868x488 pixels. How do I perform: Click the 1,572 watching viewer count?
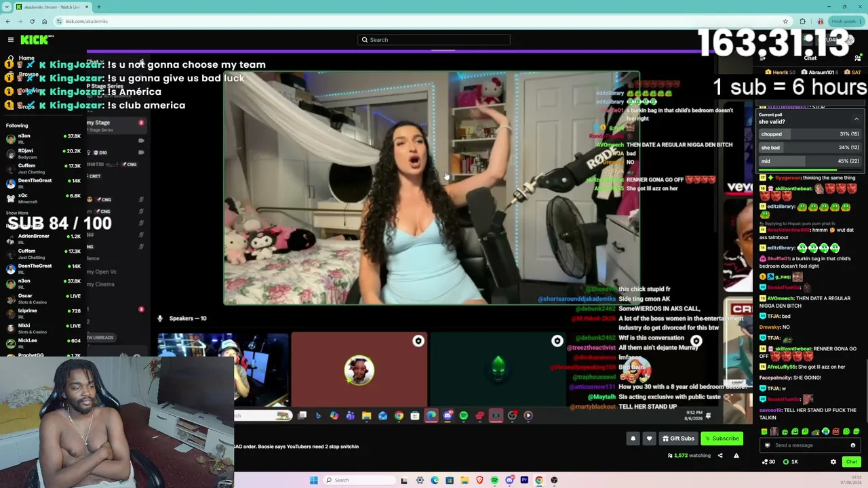click(x=689, y=455)
